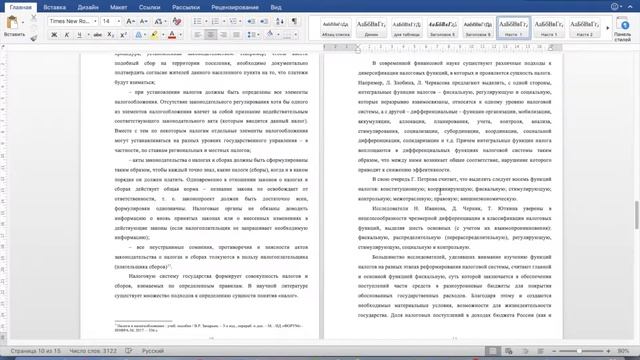Apply yellow text highlight marker
The width and height of the screenshot is (640, 360).
point(154,35)
